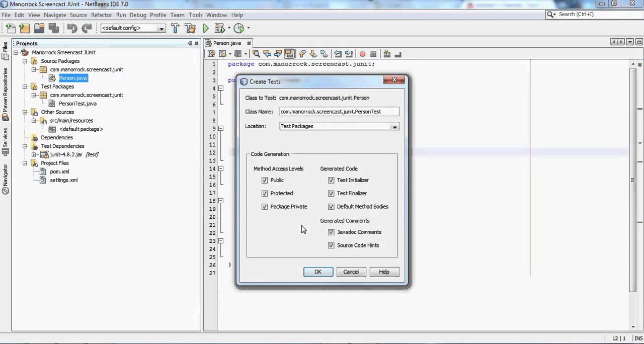This screenshot has height=344, width=644.
Task: Collapse the Source Packages node
Action: click(x=25, y=61)
